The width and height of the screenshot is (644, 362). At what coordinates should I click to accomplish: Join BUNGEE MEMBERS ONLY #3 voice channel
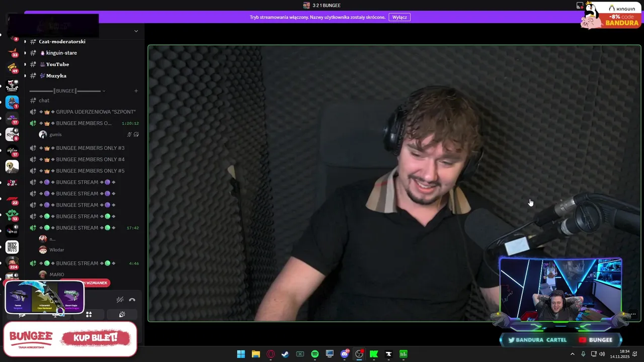pyautogui.click(x=84, y=148)
